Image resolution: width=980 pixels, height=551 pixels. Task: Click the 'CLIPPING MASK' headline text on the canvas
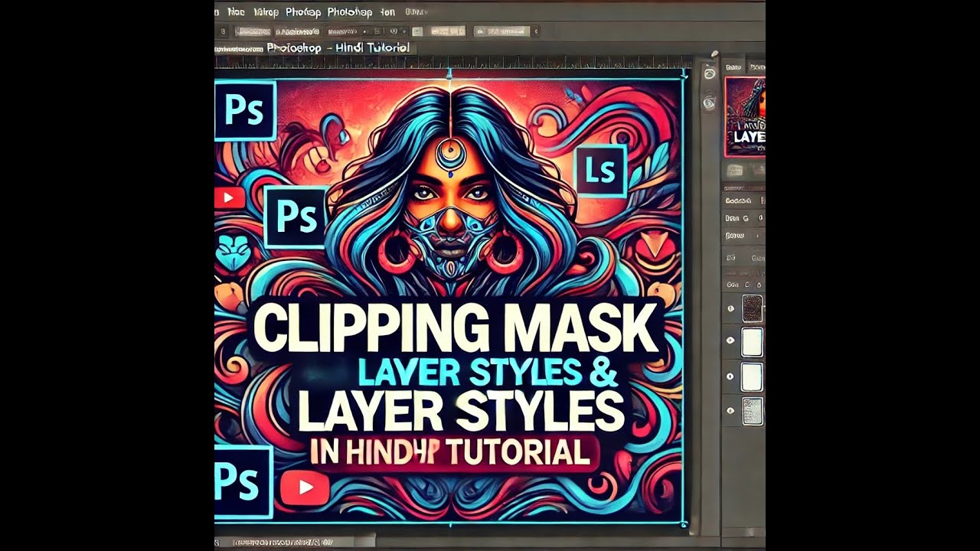(x=456, y=327)
